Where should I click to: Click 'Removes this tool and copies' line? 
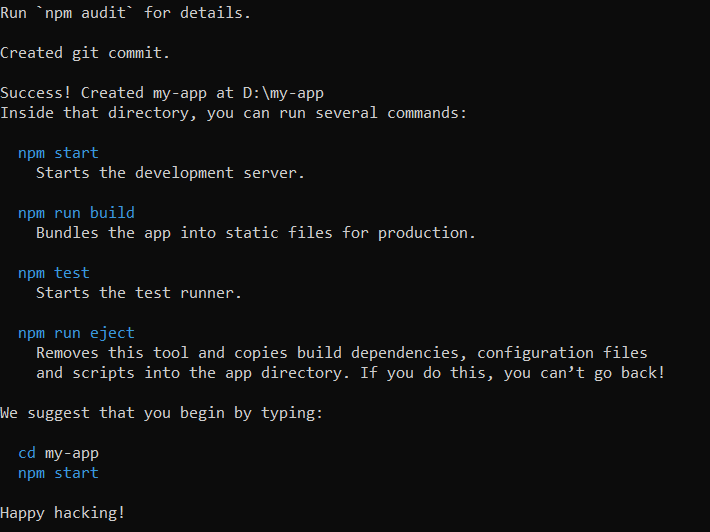point(342,353)
